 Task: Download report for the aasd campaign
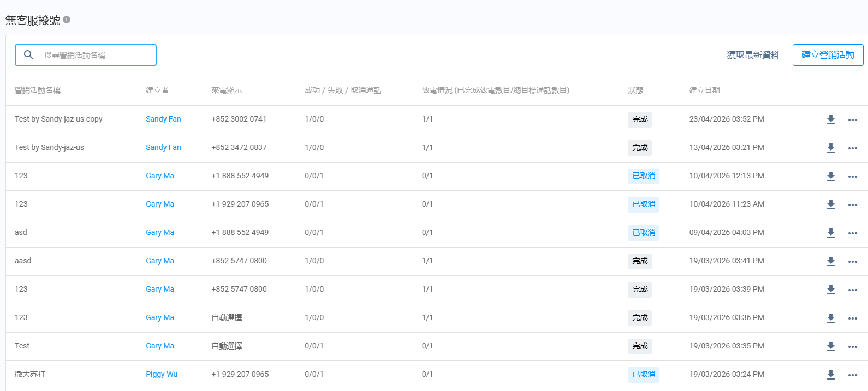pyautogui.click(x=831, y=262)
